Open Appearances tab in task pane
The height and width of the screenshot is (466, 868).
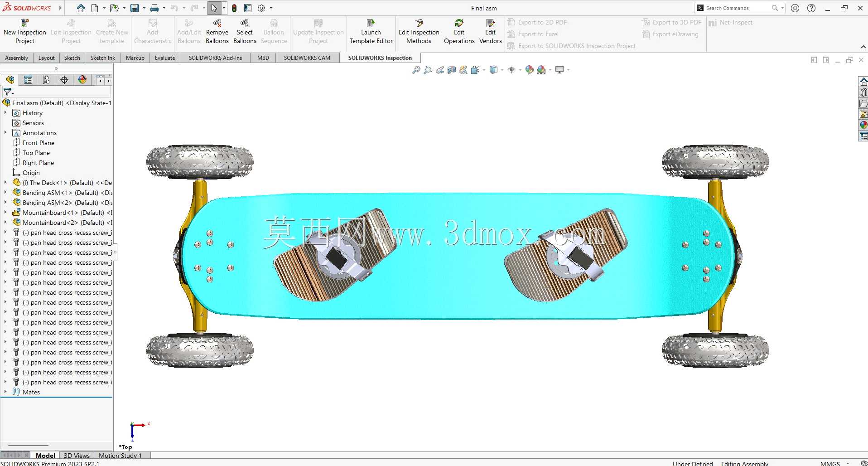[863, 125]
